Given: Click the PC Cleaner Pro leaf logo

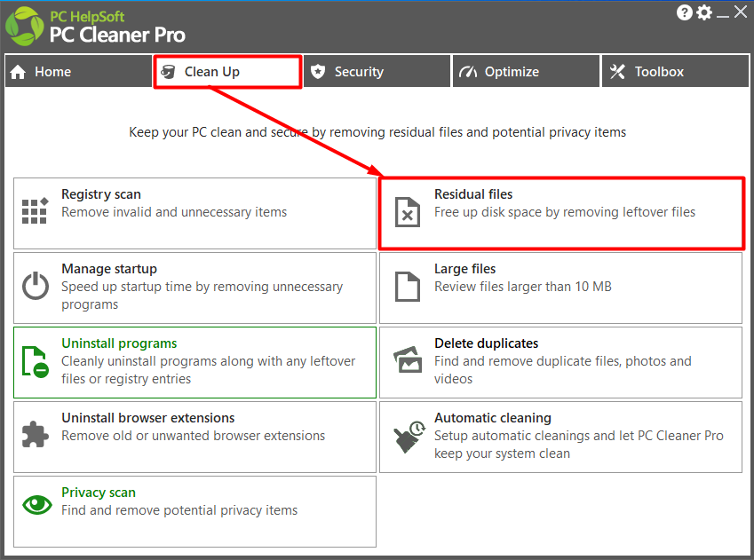Looking at the screenshot, I should tap(25, 27).
